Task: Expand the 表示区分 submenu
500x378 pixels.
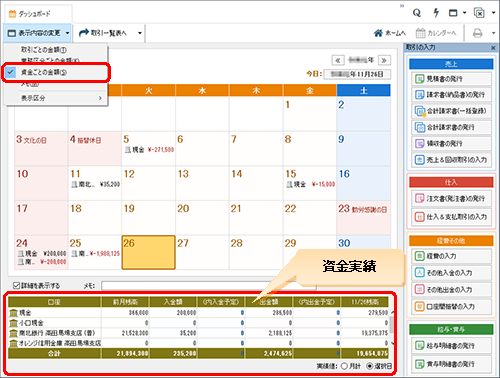Action: [x=56, y=98]
